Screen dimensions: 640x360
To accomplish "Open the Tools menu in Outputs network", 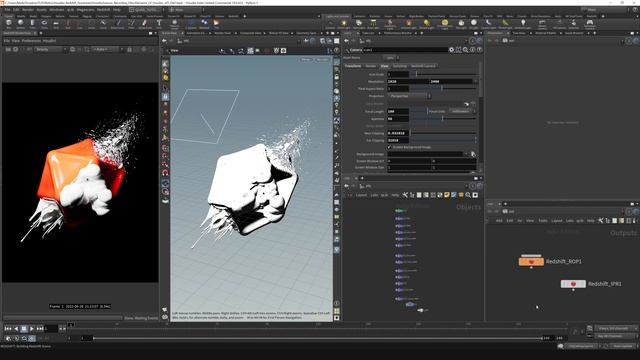I will coord(542,220).
